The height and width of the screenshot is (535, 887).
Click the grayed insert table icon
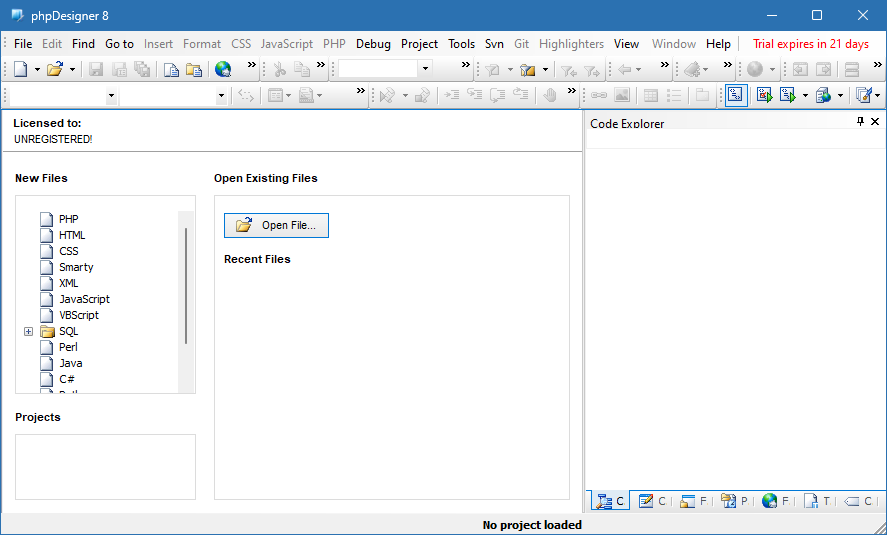coord(651,96)
